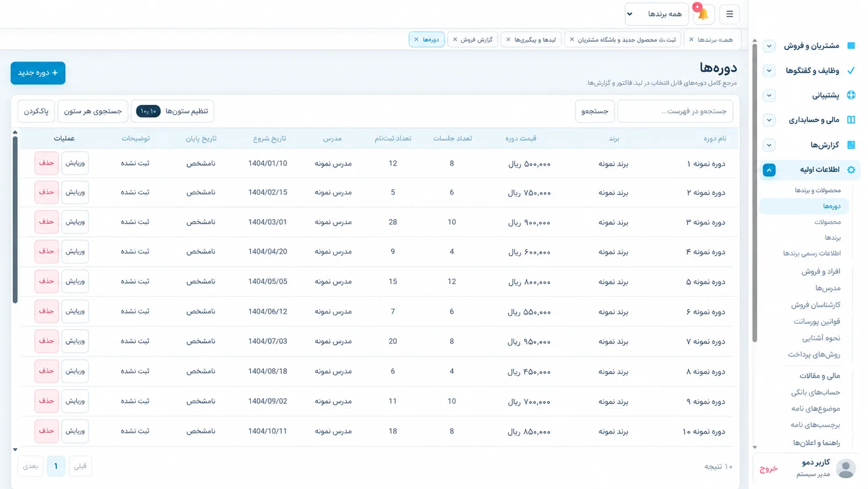Image resolution: width=868 pixels, height=489 pixels.
Task: Close the ثبت محصول جدید tab
Action: click(572, 40)
